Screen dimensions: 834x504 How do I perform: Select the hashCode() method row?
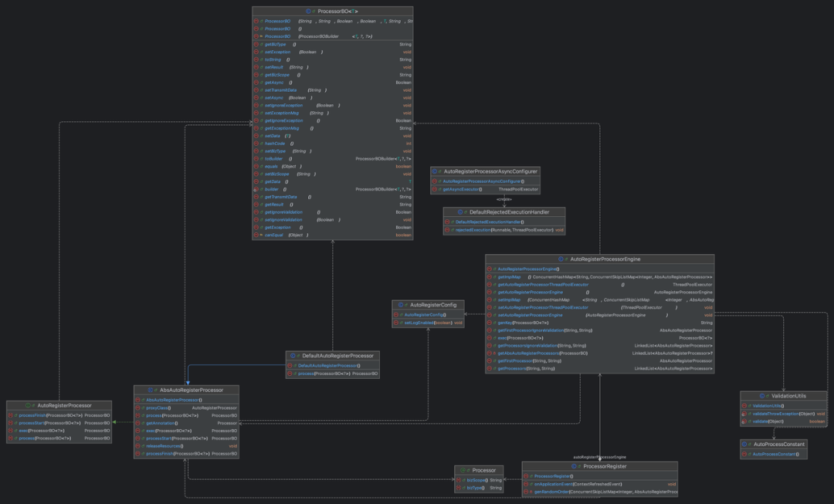click(x=332, y=144)
